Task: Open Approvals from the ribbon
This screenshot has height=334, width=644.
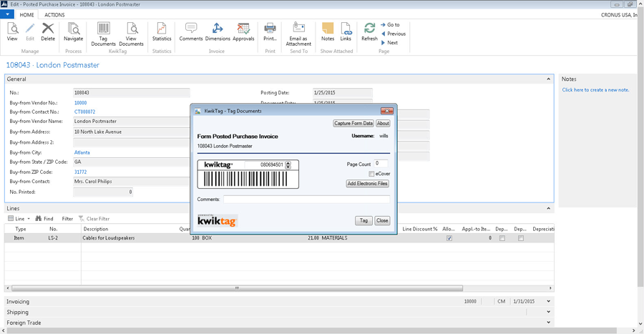Action: coord(243,31)
